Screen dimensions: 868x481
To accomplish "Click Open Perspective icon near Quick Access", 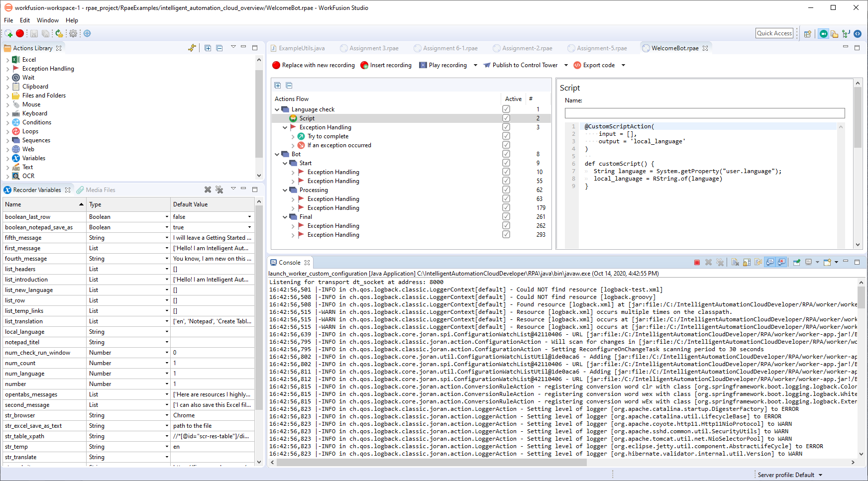I will (x=807, y=34).
